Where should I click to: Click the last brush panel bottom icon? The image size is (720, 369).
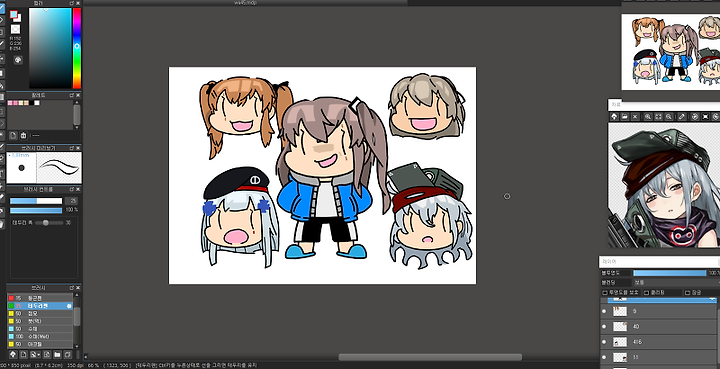tap(68, 354)
